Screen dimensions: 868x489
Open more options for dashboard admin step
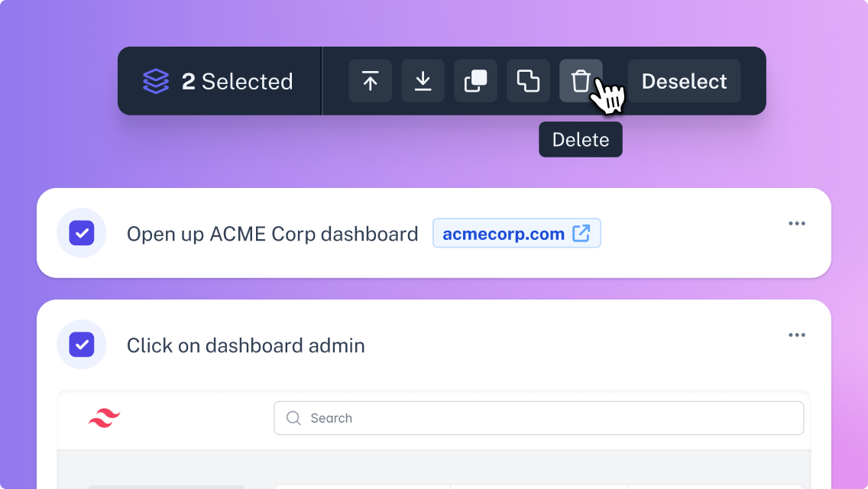[x=797, y=335]
